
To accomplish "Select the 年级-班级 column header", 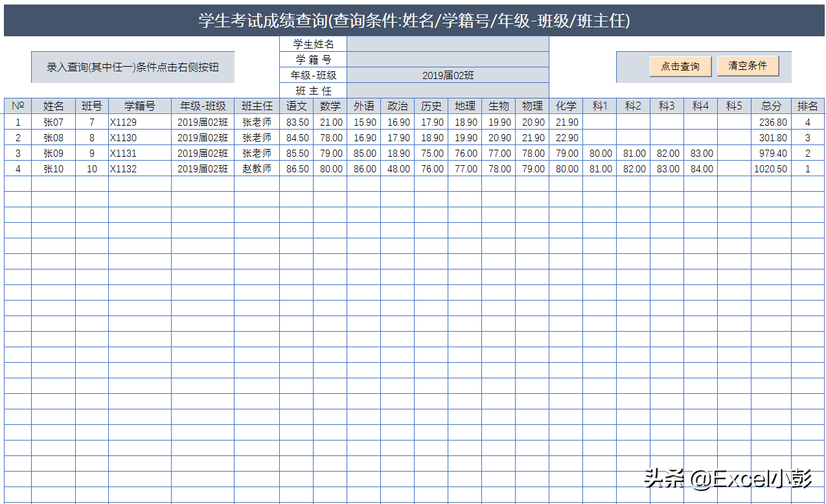I will [x=203, y=106].
